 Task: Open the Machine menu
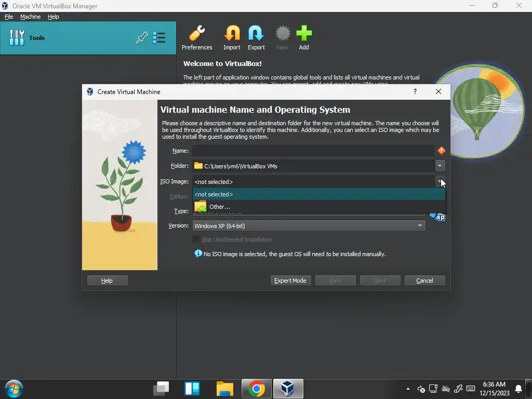(x=30, y=17)
